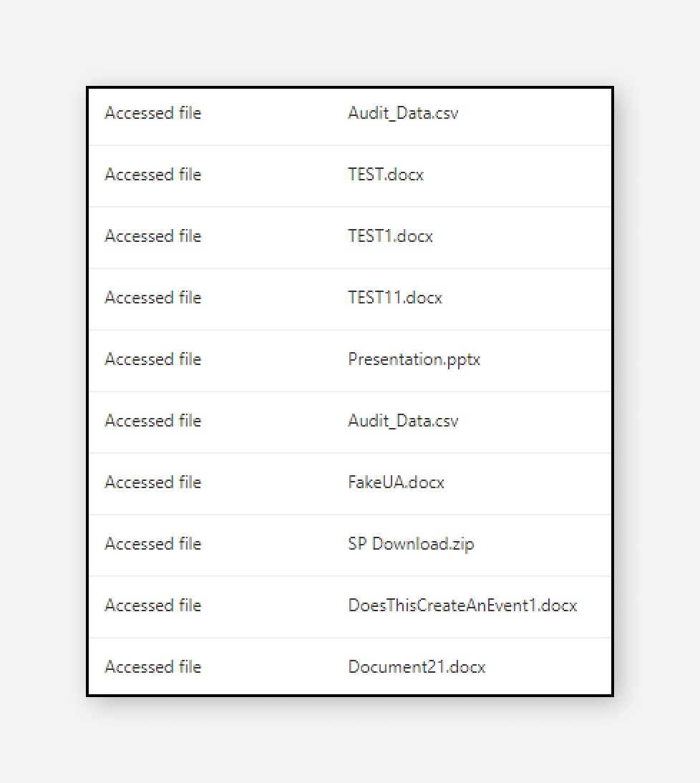Screen dimensions: 700x783
Task: Open the TEST.docx file entry
Action: tap(386, 175)
